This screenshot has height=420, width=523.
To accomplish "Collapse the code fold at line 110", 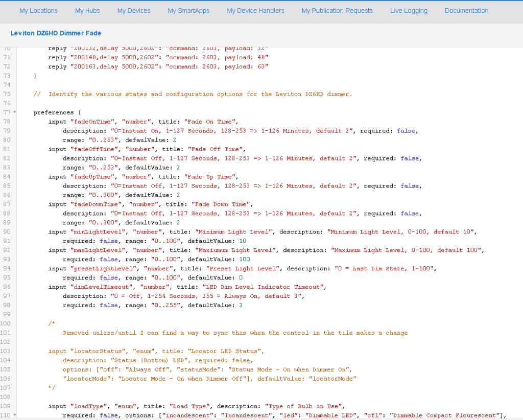I will 15,415.
